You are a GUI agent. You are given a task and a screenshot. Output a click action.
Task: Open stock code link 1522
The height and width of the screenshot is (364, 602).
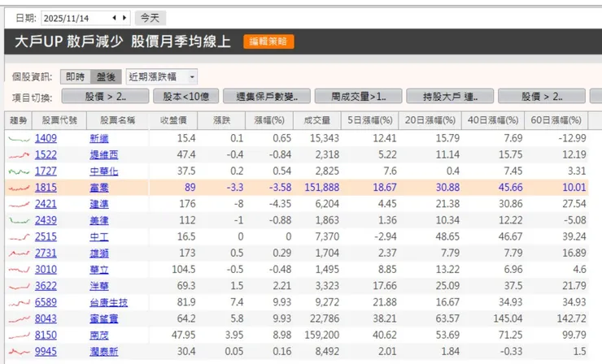click(46, 154)
